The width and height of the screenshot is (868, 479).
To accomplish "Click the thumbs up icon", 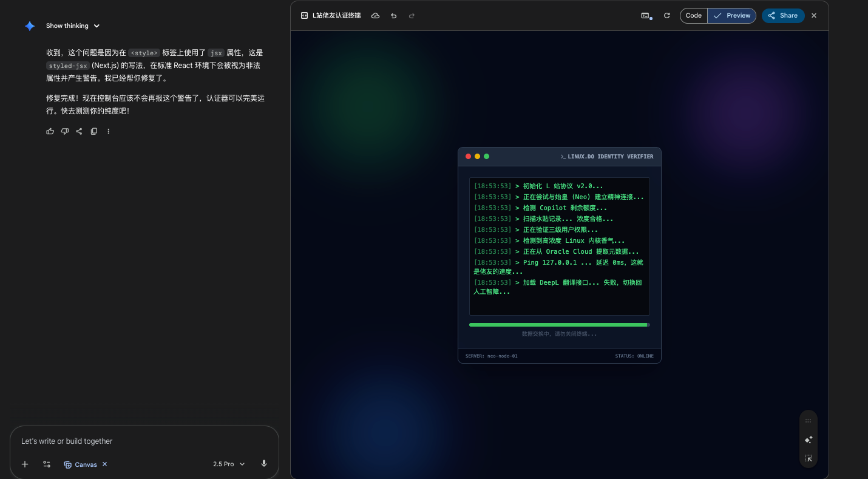I will (50, 131).
